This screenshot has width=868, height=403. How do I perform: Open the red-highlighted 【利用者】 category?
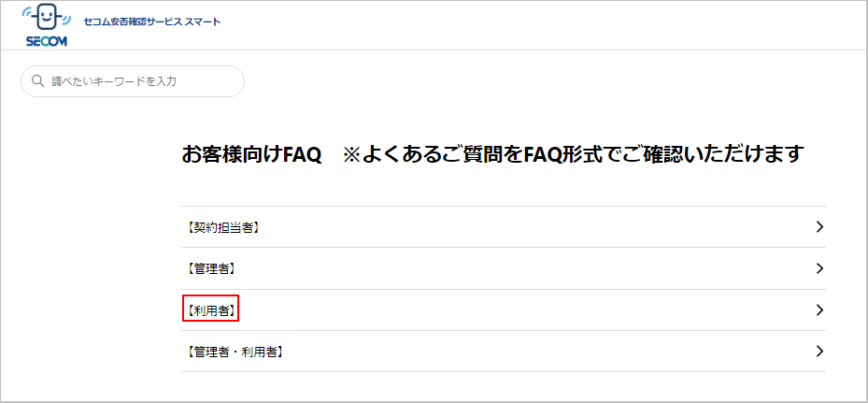[x=210, y=309]
